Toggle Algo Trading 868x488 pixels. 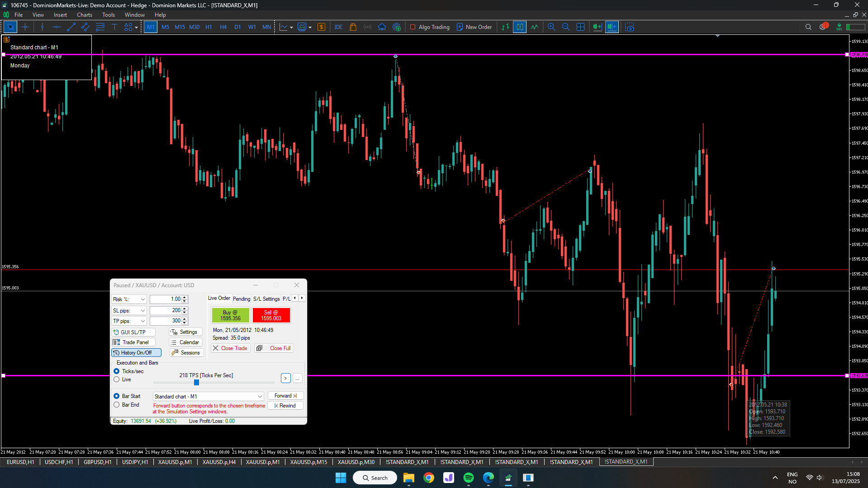click(x=430, y=27)
